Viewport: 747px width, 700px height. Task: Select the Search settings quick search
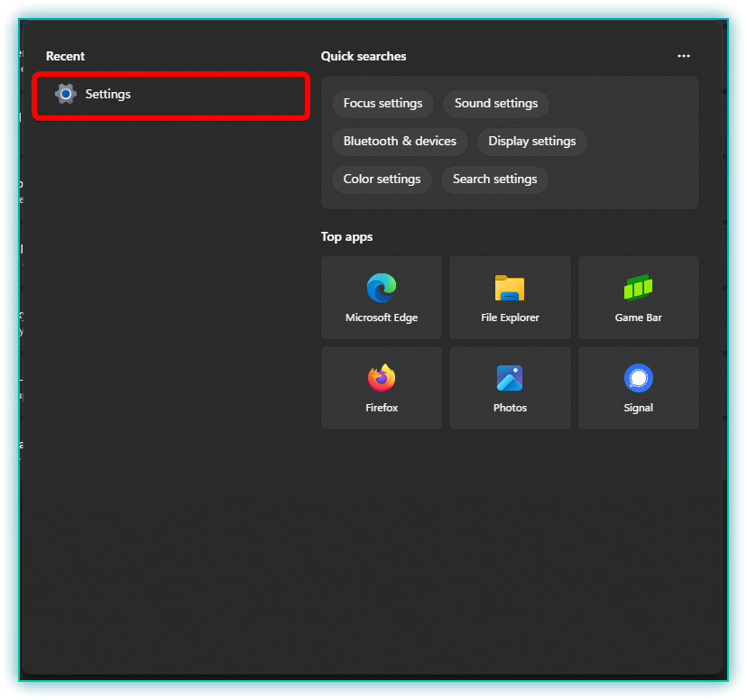point(494,179)
